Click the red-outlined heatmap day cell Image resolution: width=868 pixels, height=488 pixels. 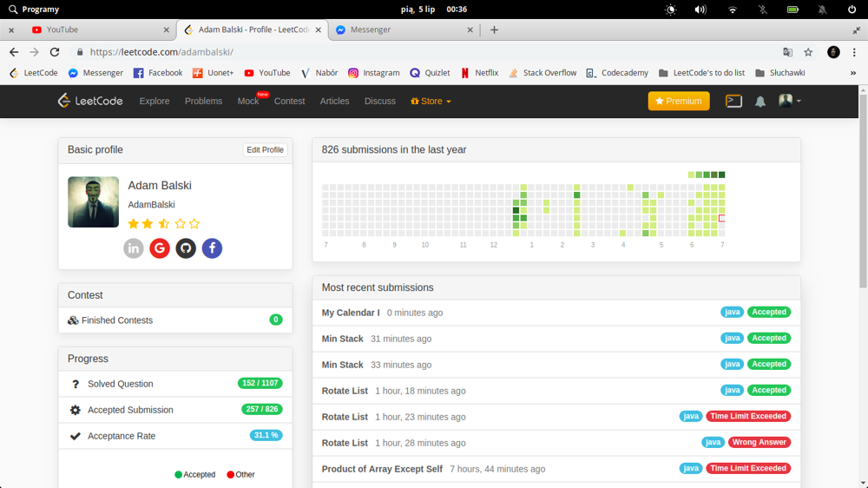pos(722,218)
